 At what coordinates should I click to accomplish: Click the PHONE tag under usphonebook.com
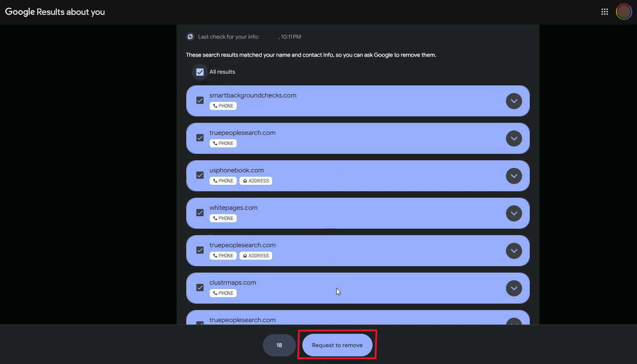(223, 181)
